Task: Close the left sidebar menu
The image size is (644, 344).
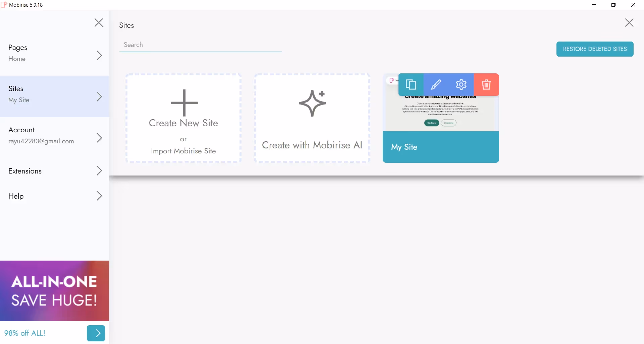Action: point(99,22)
